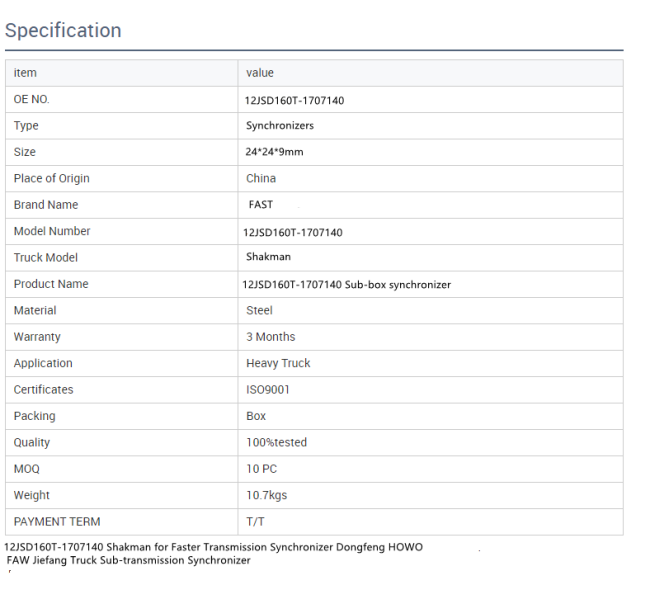Select the PAYMENT TERM value T/T
The width and height of the screenshot is (650, 604).
click(x=255, y=522)
